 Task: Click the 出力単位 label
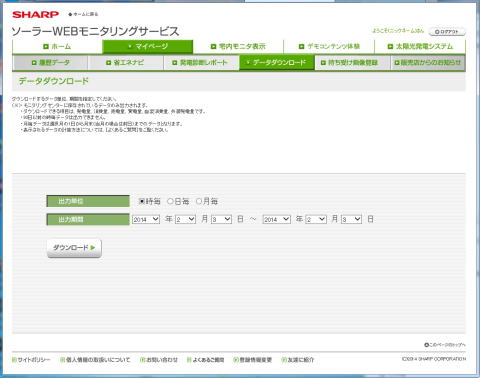coord(88,201)
